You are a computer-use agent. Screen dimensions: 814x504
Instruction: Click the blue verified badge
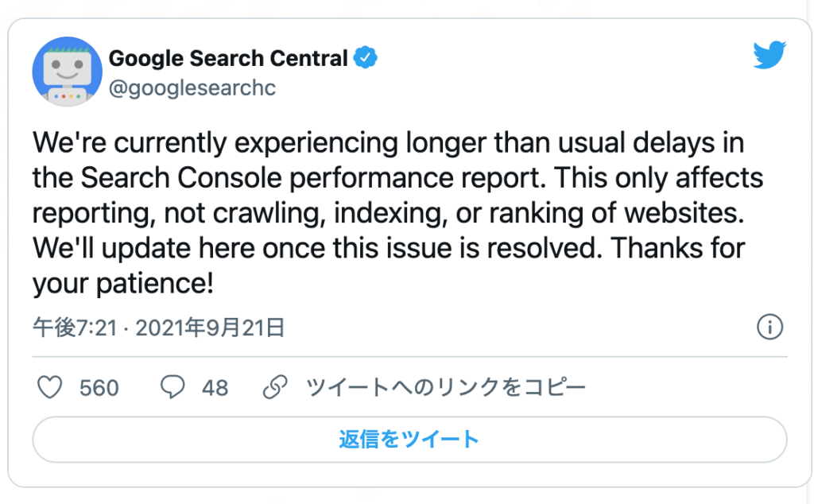366,57
